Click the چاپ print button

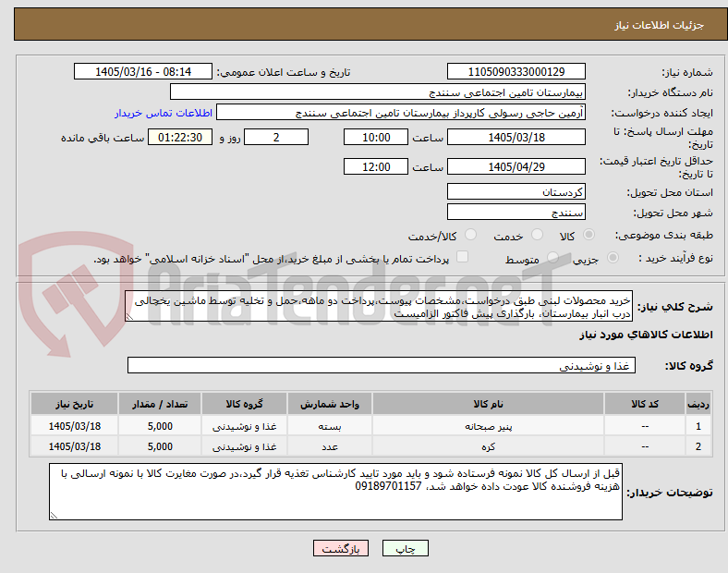tap(406, 548)
